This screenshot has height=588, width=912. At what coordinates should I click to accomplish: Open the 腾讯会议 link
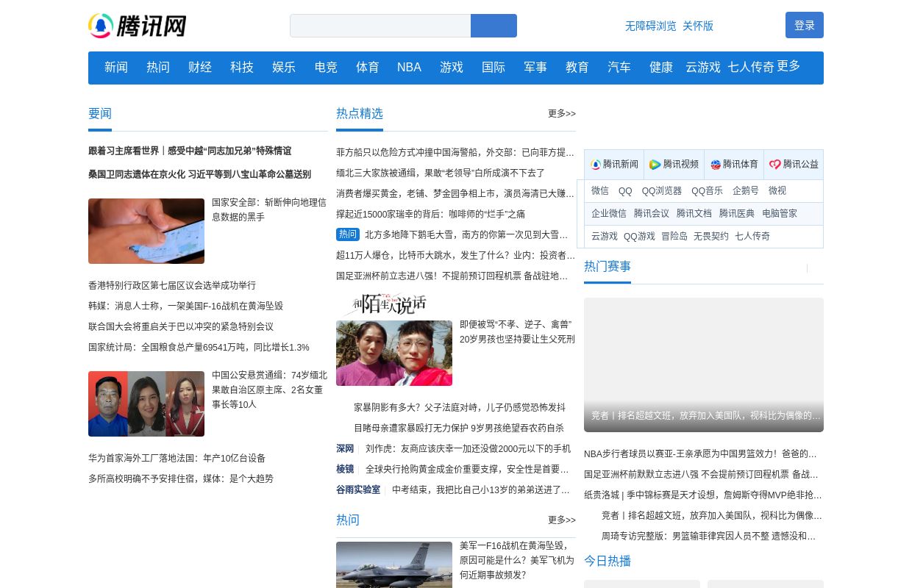[652, 213]
